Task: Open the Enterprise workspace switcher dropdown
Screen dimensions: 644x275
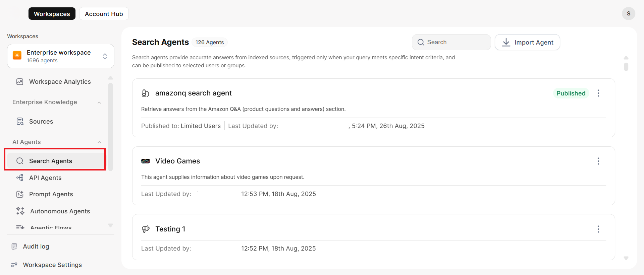Action: pyautogui.click(x=105, y=56)
